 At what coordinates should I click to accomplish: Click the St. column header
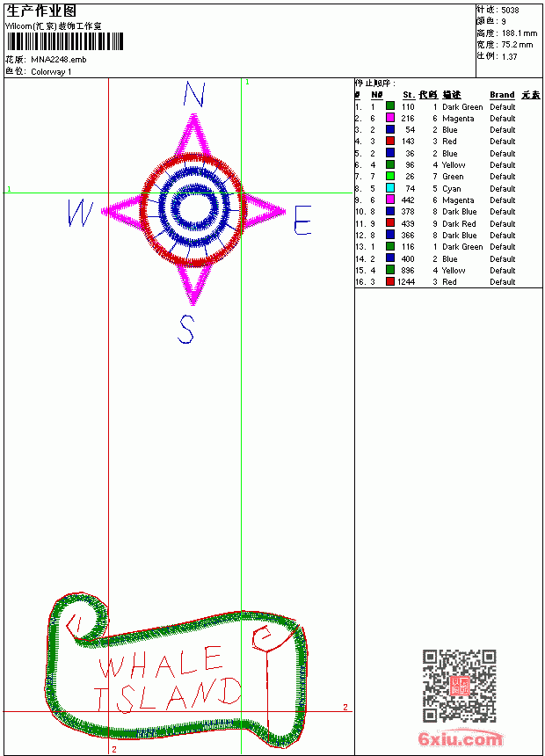pyautogui.click(x=409, y=95)
